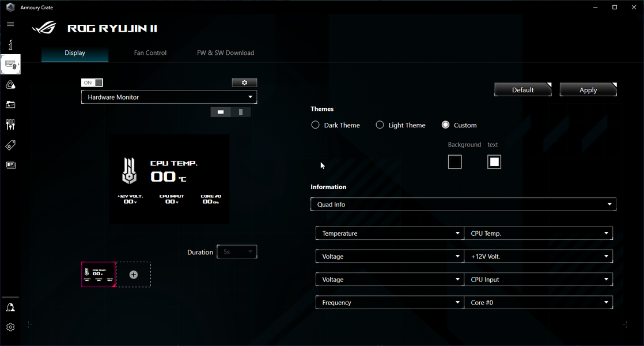The image size is (644, 346).
Task: Open Settings gear in sidebar
Action: pyautogui.click(x=10, y=327)
